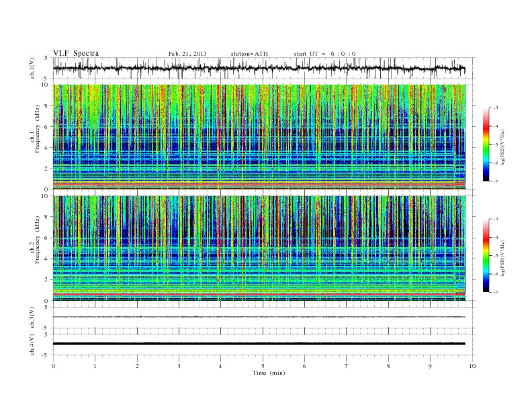Click the ch.2 frequency spectrogram panel
Screen dimensions: 532x411
tap(259, 248)
